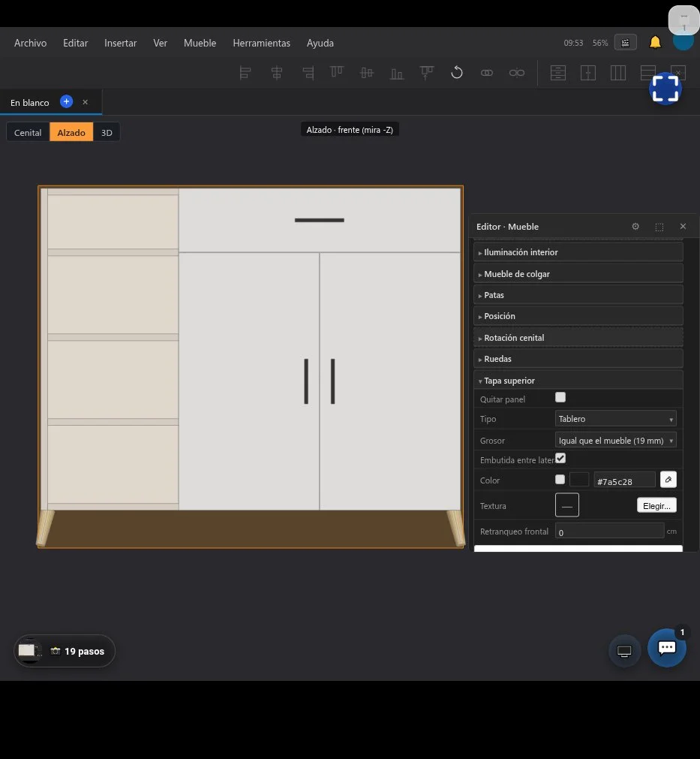Click the vertical dividers column icon
This screenshot has width=700, height=759.
617,73
